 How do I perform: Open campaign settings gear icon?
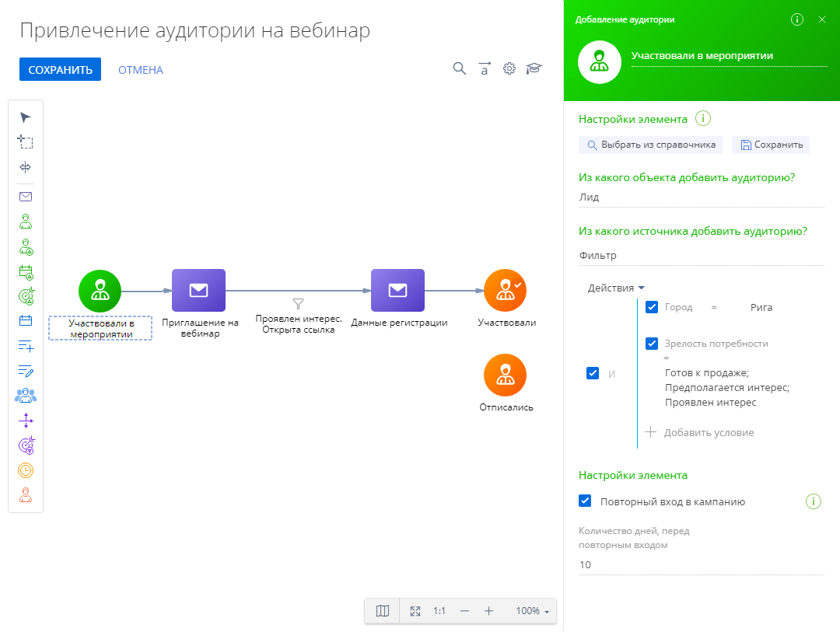[x=509, y=68]
